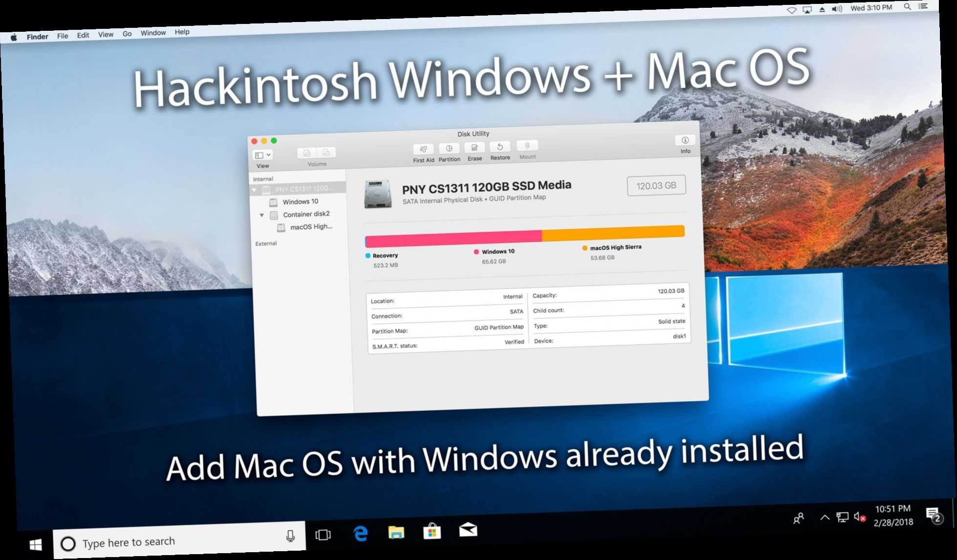This screenshot has width=957, height=560.
Task: Open the volume icon in Mac menu bar
Action: (837, 9)
